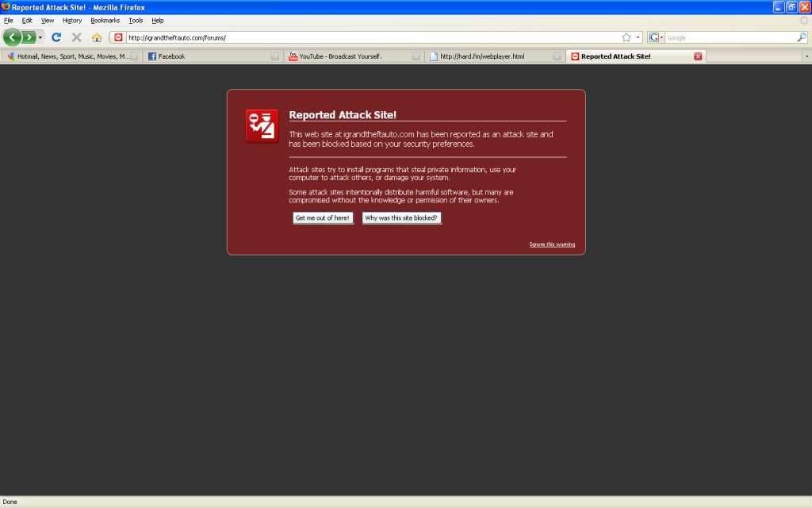Stop loading the page
Image resolution: width=812 pixels, height=508 pixels.
(77, 37)
